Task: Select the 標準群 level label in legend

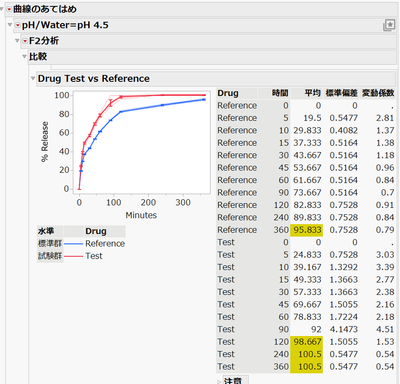Action: [50, 244]
